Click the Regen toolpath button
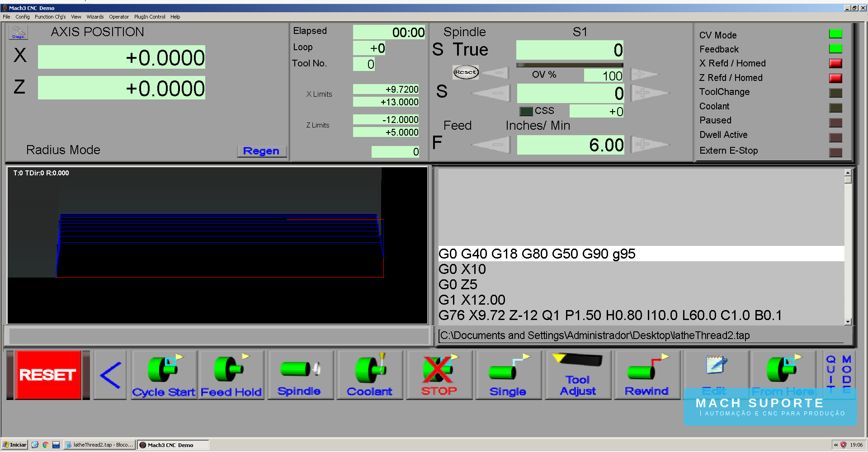The height and width of the screenshot is (452, 868). 262,151
